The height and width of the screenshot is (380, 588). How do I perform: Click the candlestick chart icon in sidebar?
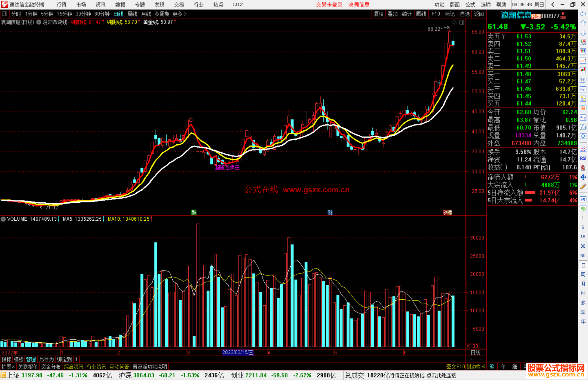pyautogui.click(x=583, y=70)
